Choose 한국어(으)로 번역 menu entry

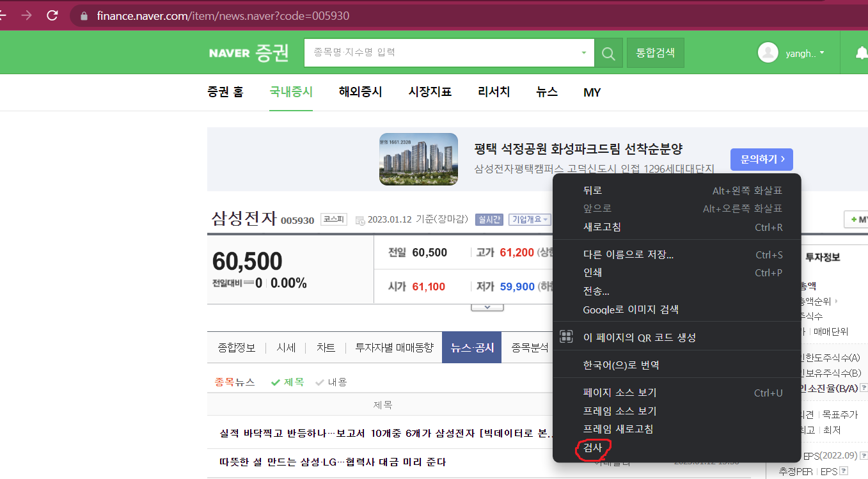pos(621,365)
